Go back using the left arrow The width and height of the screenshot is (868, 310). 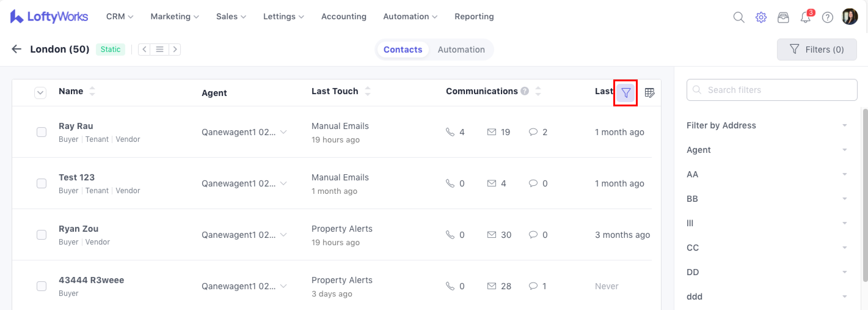click(x=16, y=49)
